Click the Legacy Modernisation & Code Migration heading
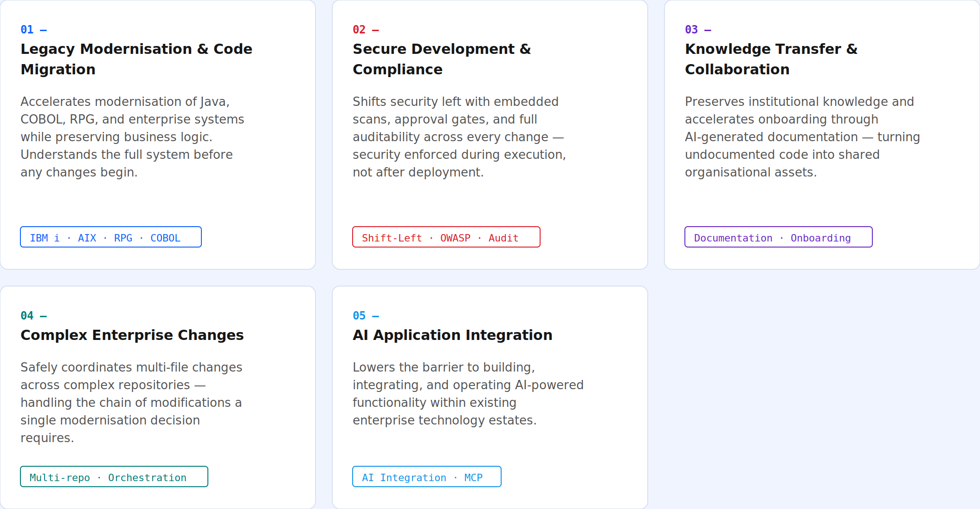The width and height of the screenshot is (980, 509). 136,59
